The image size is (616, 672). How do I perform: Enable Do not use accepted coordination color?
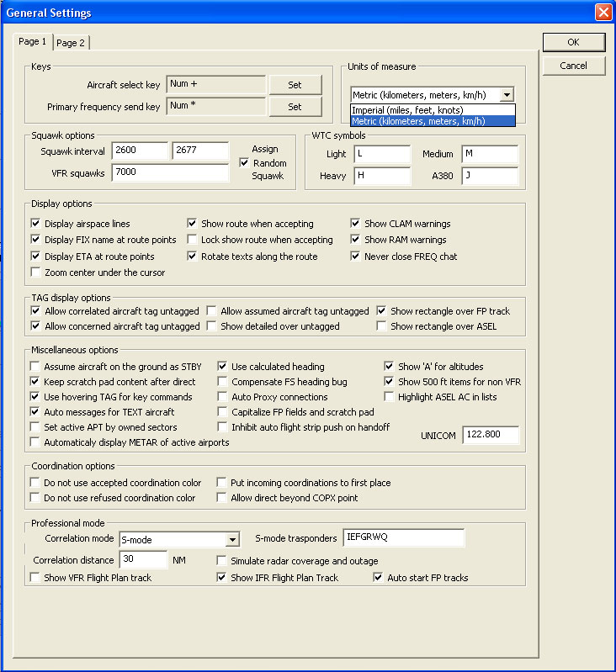(x=35, y=483)
